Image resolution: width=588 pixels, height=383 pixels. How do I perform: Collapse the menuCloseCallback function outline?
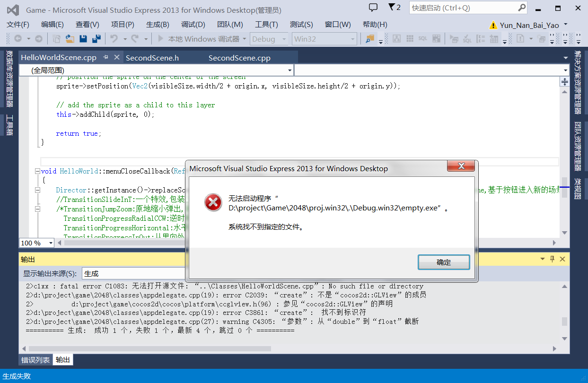click(37, 171)
